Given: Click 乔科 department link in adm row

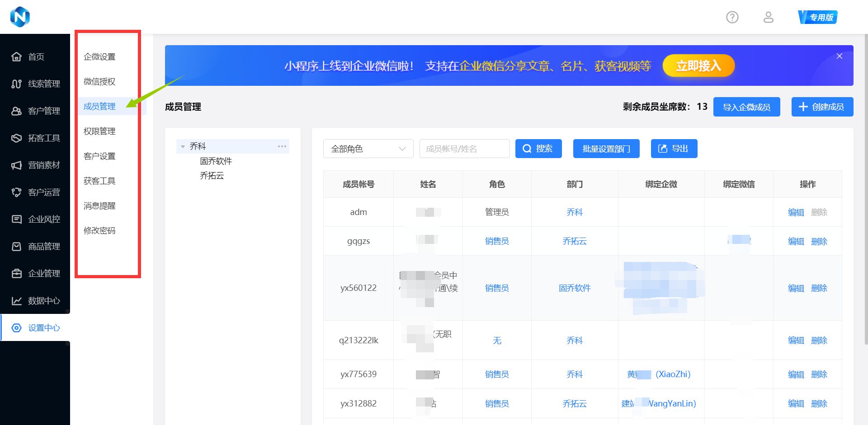Looking at the screenshot, I should tap(574, 212).
